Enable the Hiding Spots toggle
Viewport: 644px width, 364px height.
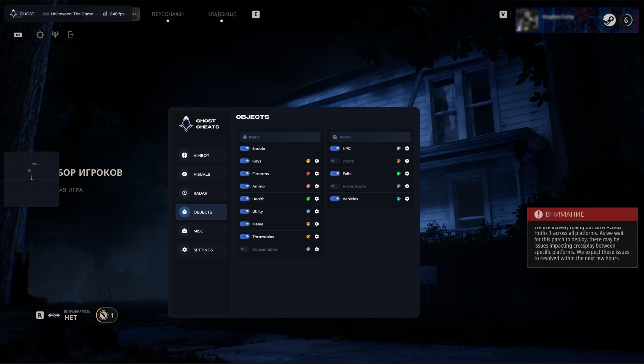[335, 186]
